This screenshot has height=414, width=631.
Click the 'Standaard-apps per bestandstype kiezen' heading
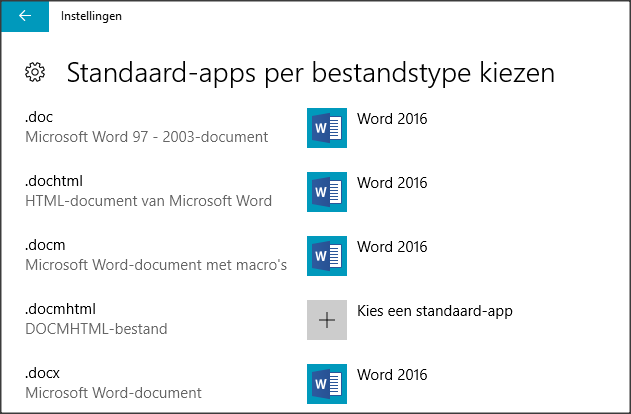click(311, 73)
